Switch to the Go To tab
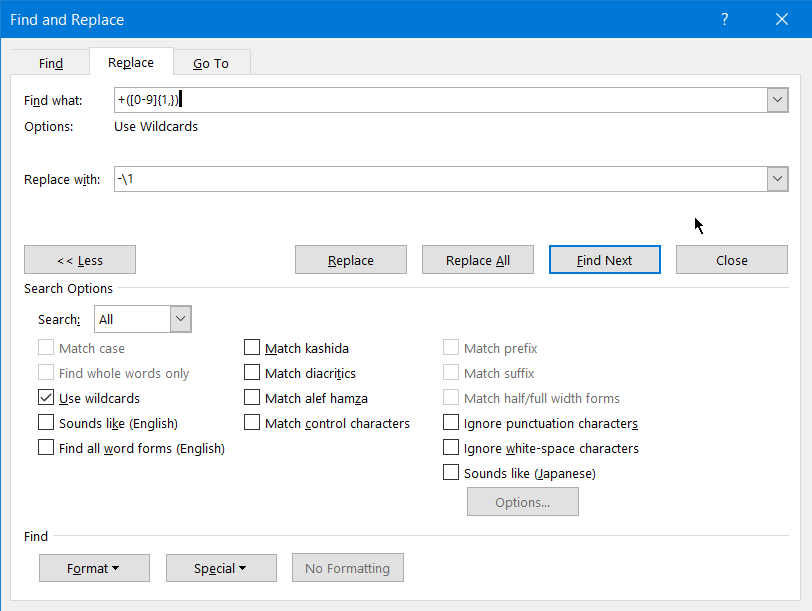 pyautogui.click(x=211, y=63)
